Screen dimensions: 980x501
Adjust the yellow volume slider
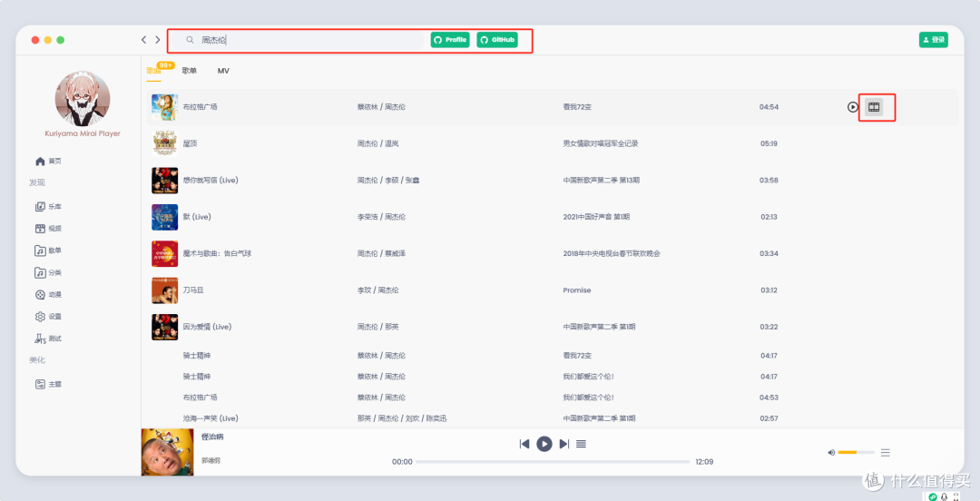[856, 452]
